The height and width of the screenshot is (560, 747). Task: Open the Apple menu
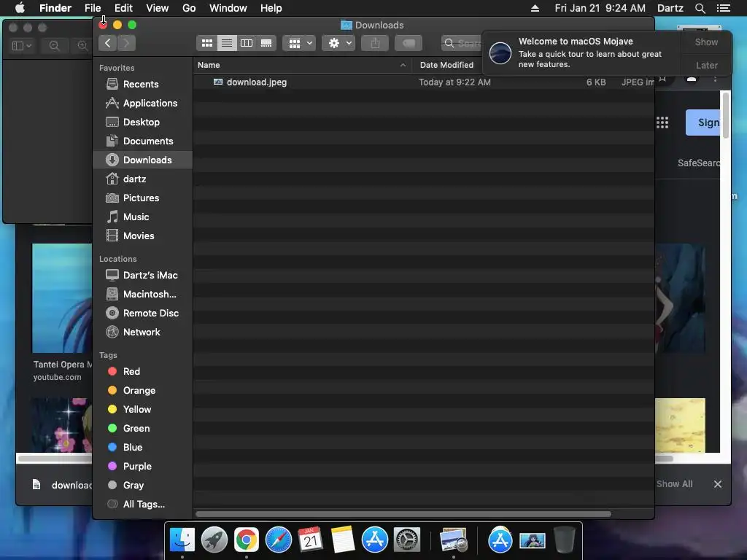(20, 8)
